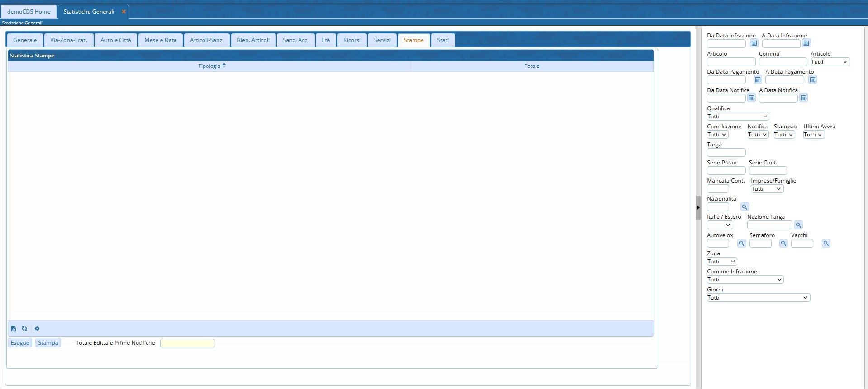Click the Nazionalità search magnifier
The height and width of the screenshot is (389, 868).
pos(745,207)
